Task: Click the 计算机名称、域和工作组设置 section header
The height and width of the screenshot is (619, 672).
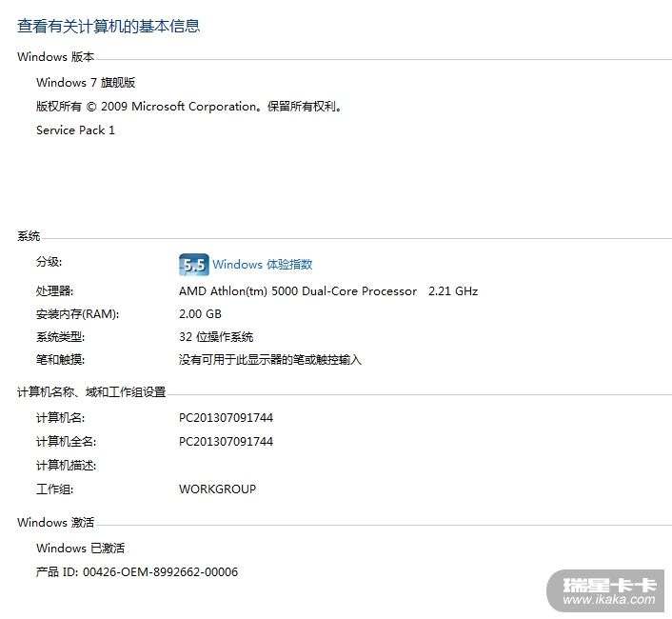Action: coord(91,392)
